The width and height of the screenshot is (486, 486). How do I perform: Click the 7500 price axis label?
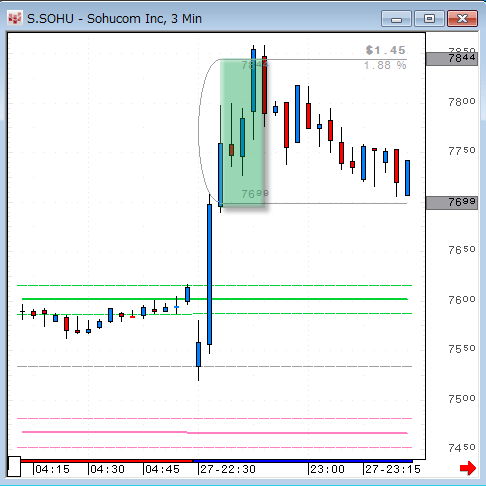462,399
